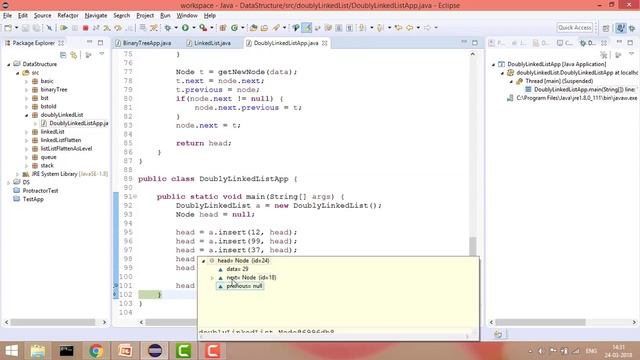Viewport: 640px width, 360px height.
Task: Open the Package Explorer view menu
Action: coord(102,54)
